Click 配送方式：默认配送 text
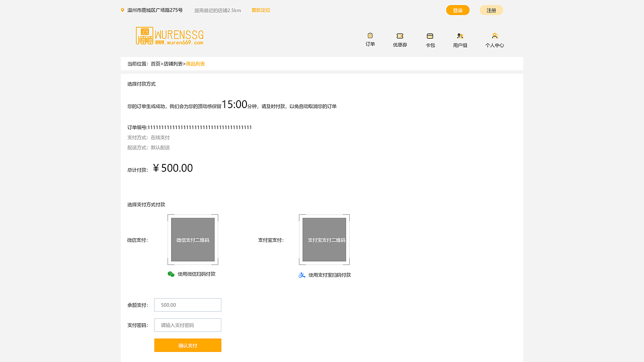The image size is (644, 362). click(x=148, y=148)
